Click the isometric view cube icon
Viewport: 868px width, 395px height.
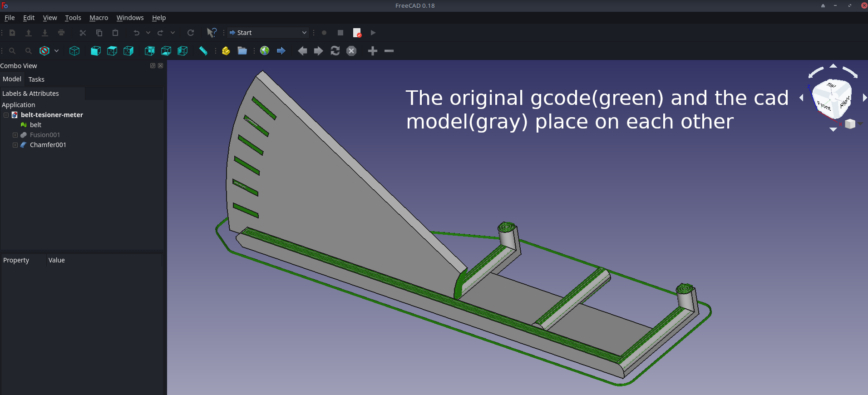[74, 51]
